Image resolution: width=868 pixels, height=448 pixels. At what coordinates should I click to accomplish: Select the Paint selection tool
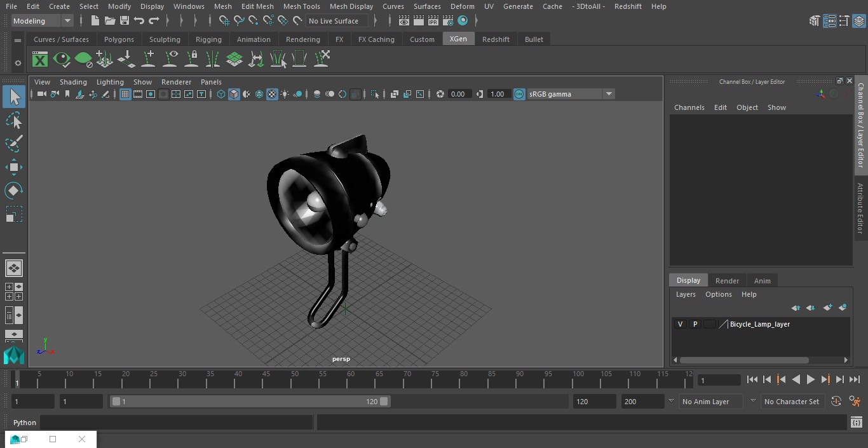(x=14, y=144)
